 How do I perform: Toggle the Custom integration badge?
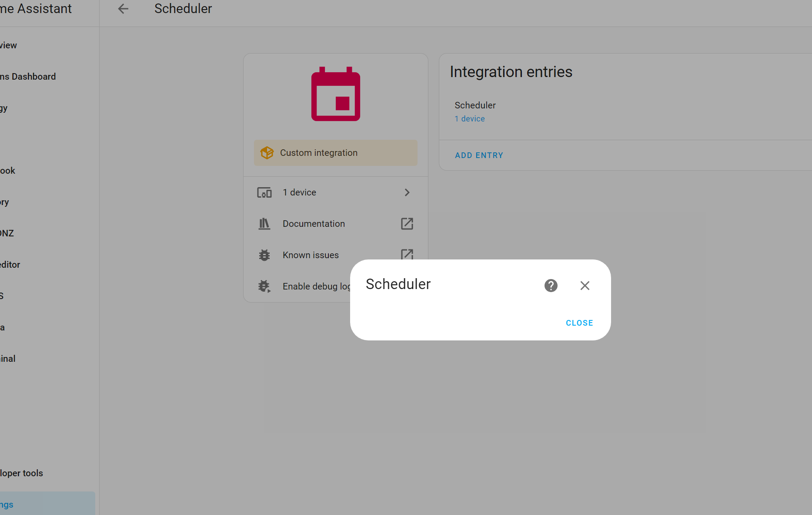(x=335, y=153)
